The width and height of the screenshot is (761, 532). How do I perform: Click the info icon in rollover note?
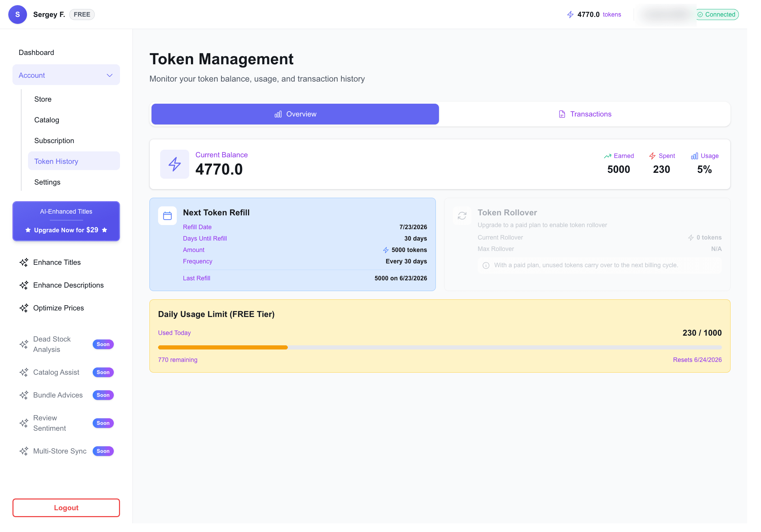click(x=486, y=265)
